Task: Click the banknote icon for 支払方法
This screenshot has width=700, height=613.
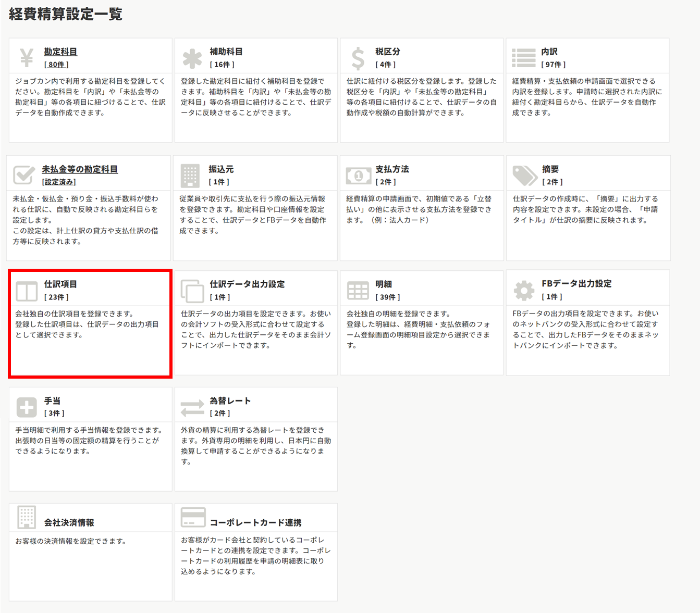Action: point(358,176)
